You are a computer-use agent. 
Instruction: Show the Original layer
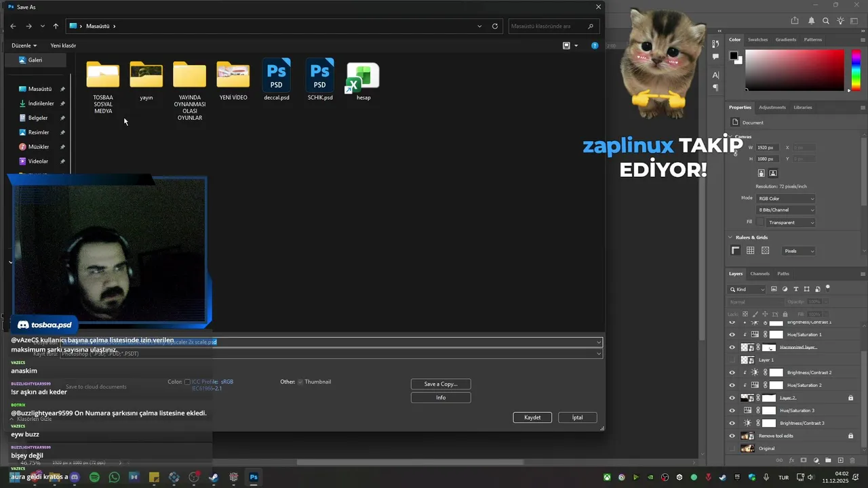point(732,449)
